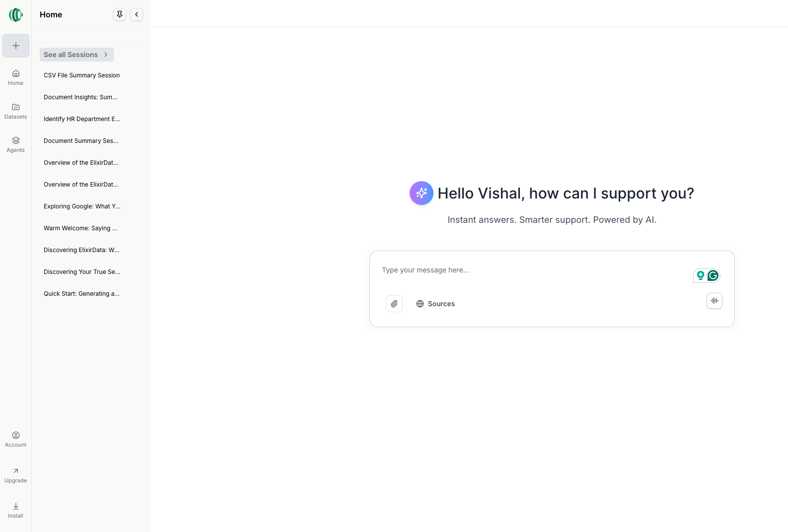Click the attachment paperclip icon
The width and height of the screenshot is (788, 532).
394,304
